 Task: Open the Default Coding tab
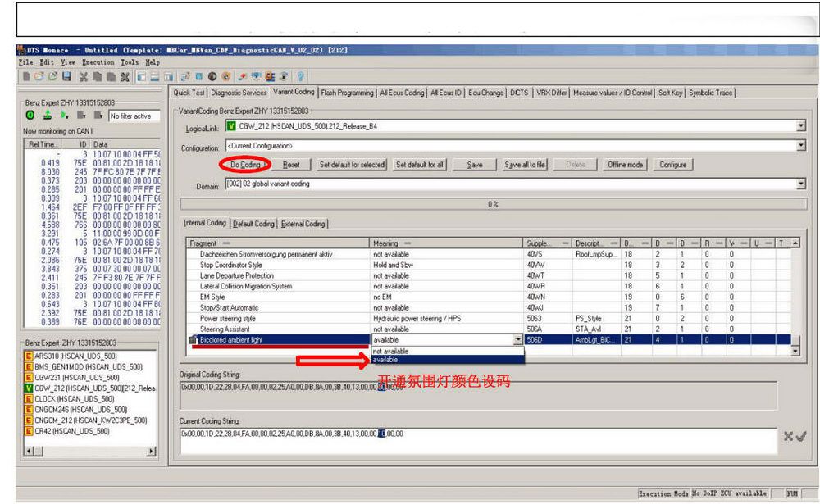(253, 224)
